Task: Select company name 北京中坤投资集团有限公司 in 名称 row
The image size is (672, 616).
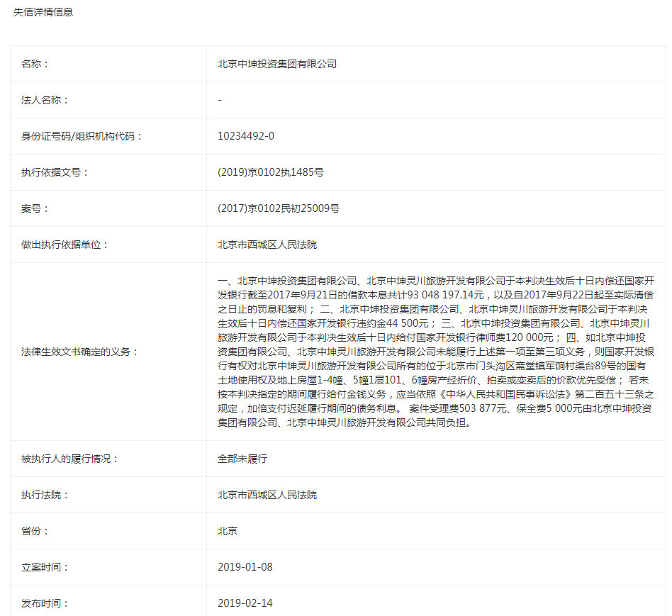Action: [277, 64]
